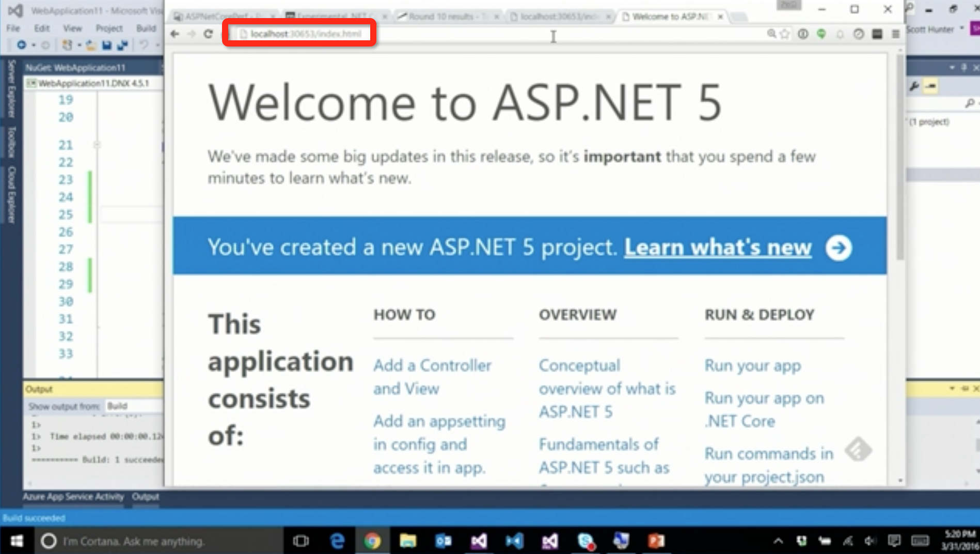Go forward in the browser

click(x=192, y=34)
